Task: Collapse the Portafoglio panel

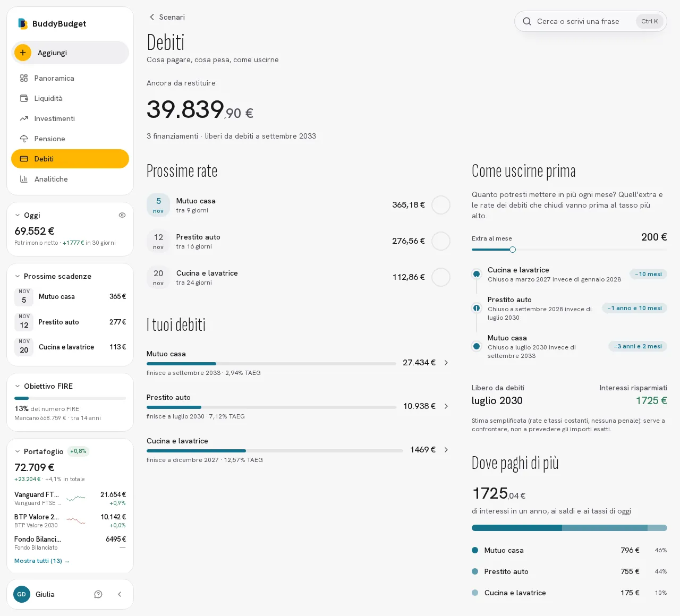Action: pyautogui.click(x=18, y=451)
